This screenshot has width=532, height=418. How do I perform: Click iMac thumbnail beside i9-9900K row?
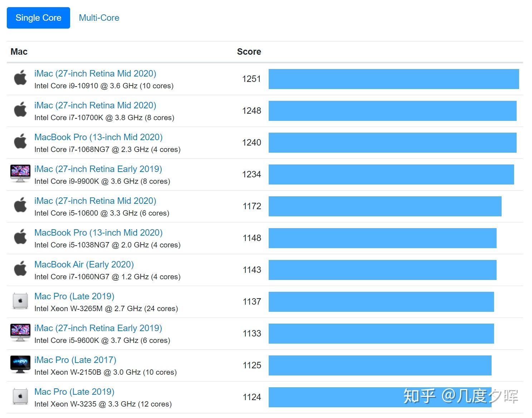(x=20, y=173)
